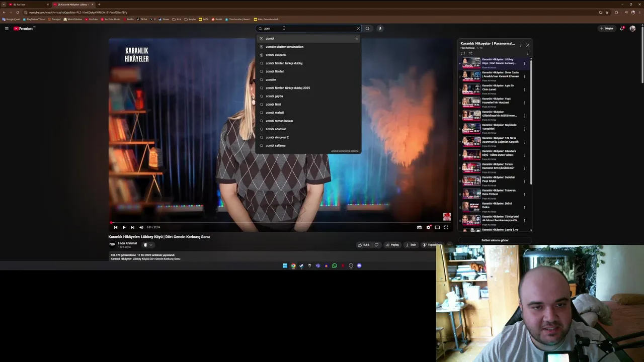Image resolution: width=644 pixels, height=362 pixels.
Task: Open Foon Kriminal channel avatar
Action: tap(112, 245)
